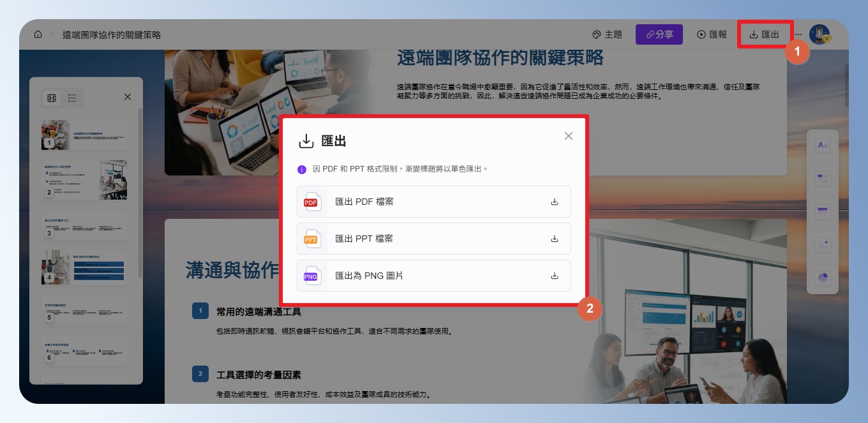
Task: Open the three-dot more options menu
Action: click(798, 34)
